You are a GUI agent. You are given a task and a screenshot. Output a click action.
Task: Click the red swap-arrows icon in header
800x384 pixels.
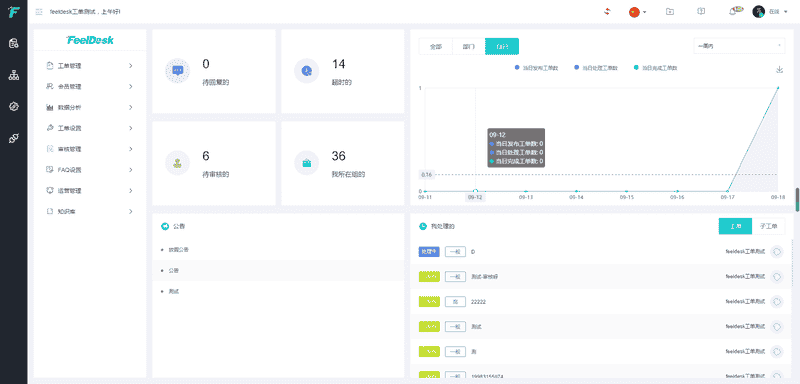(607, 11)
